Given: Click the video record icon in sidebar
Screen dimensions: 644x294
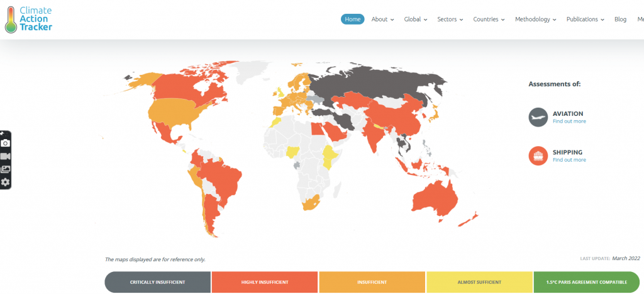Looking at the screenshot, I should (x=6, y=156).
